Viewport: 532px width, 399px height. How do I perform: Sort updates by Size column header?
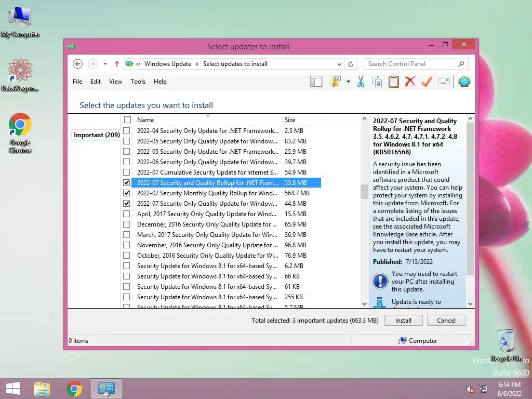coord(301,120)
